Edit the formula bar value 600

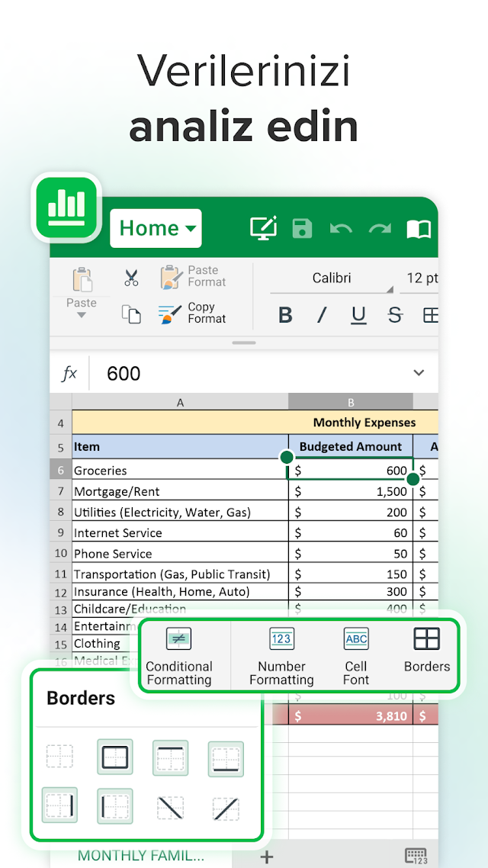124,374
